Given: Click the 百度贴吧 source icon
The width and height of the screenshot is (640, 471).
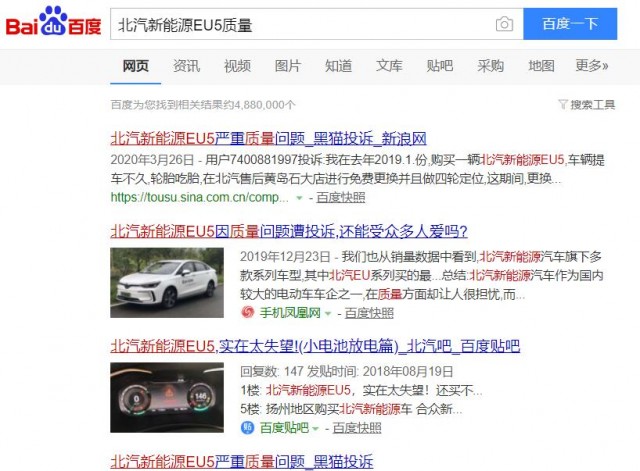Looking at the screenshot, I should (247, 427).
